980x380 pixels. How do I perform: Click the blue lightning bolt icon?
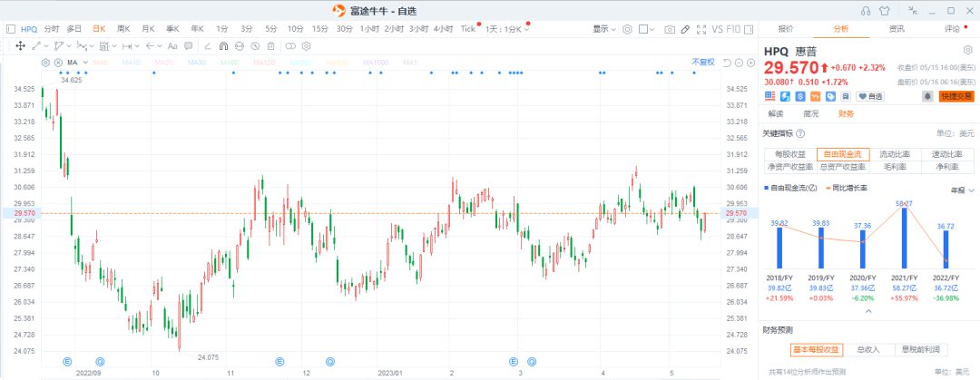pos(785,96)
